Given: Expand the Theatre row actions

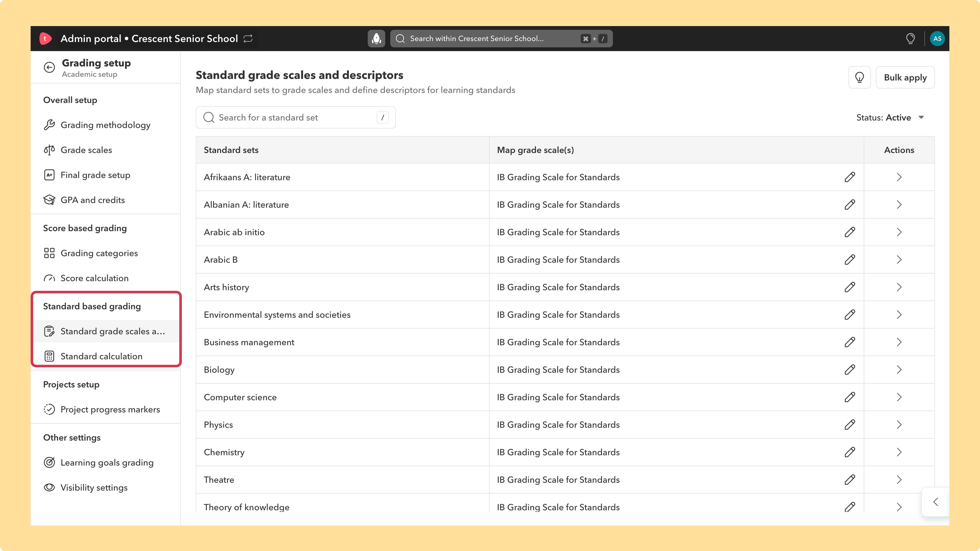Looking at the screenshot, I should (899, 480).
